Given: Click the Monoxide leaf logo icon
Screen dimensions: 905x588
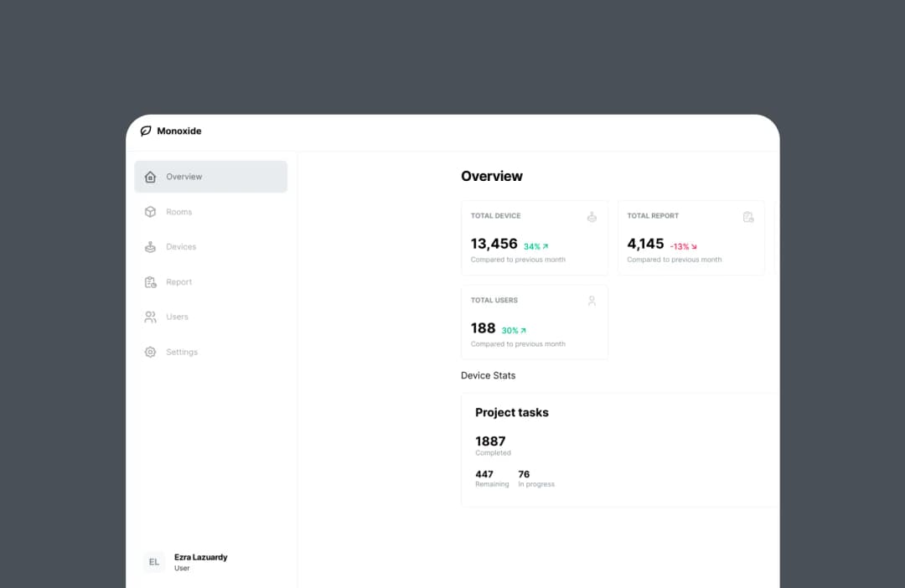Looking at the screenshot, I should [147, 131].
